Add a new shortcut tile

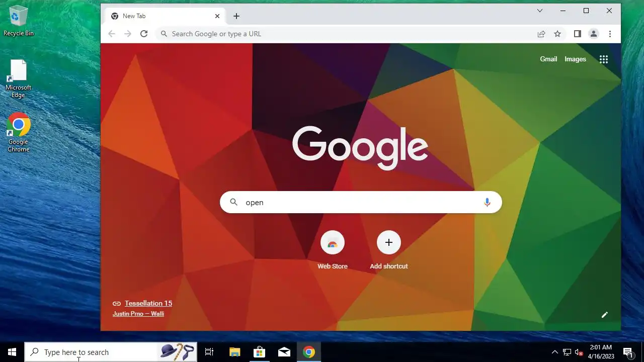(x=389, y=250)
